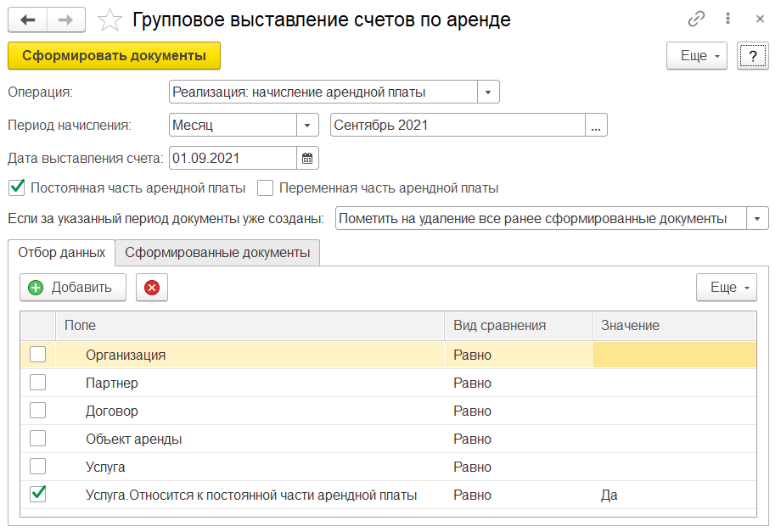Expand the 'Операция' dropdown list
Viewport: 775px width, 532px height.
[488, 92]
